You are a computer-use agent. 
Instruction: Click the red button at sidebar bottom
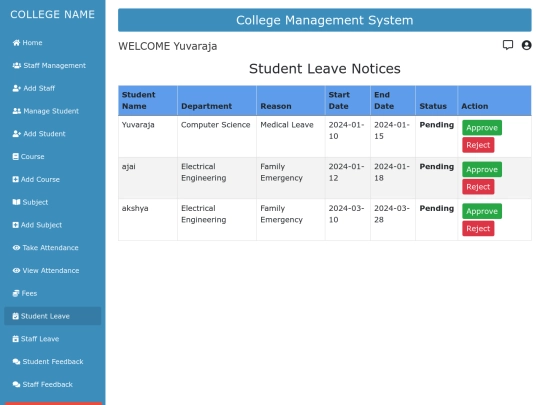(x=53, y=403)
